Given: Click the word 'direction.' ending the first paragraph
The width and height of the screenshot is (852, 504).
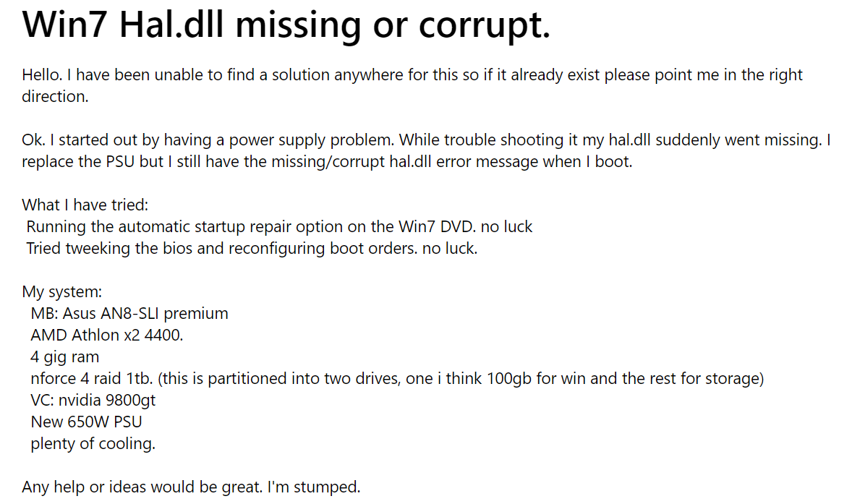Looking at the screenshot, I should coord(55,96).
